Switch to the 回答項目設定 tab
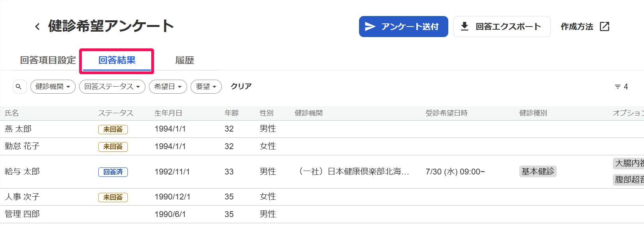The height and width of the screenshot is (226, 644). coord(48,60)
